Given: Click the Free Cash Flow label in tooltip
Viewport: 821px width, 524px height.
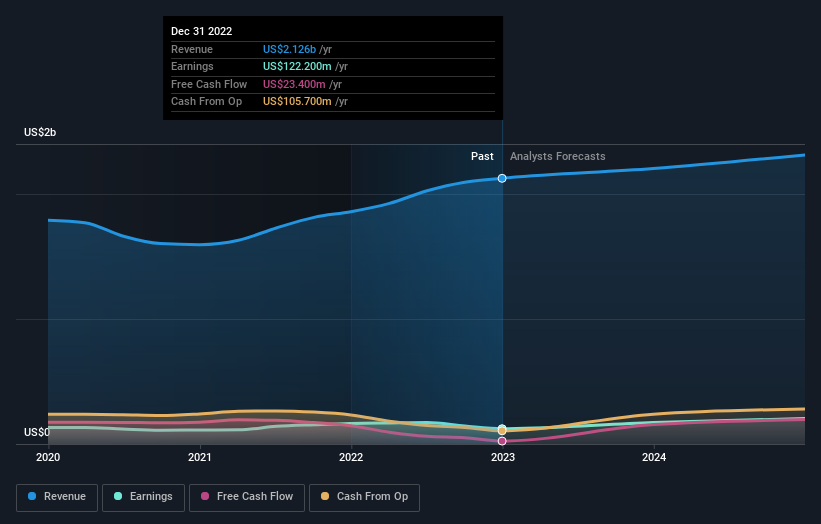Looking at the screenshot, I should point(209,84).
